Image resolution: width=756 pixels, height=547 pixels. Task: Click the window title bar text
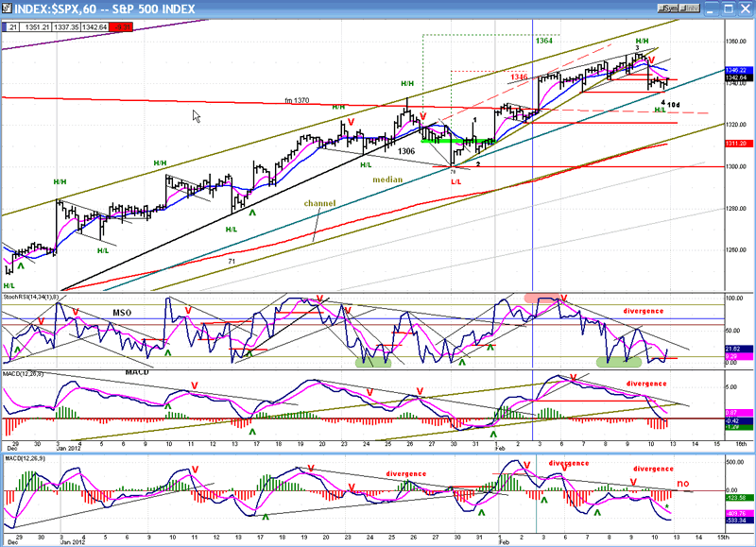coord(106,9)
